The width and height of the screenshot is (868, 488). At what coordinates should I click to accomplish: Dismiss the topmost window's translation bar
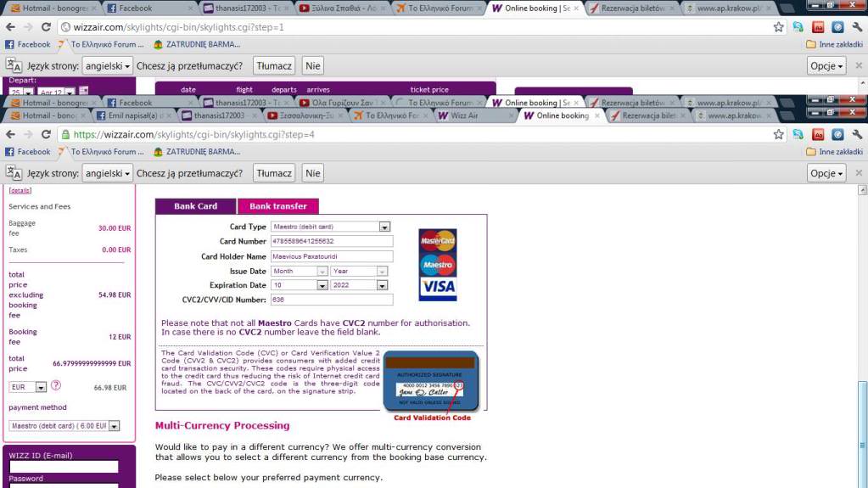859,66
